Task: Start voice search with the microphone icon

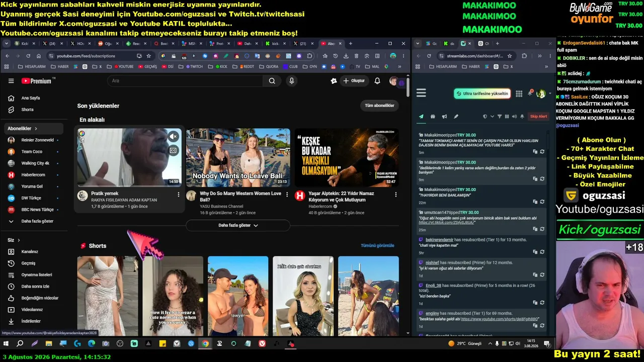Action: tap(292, 81)
